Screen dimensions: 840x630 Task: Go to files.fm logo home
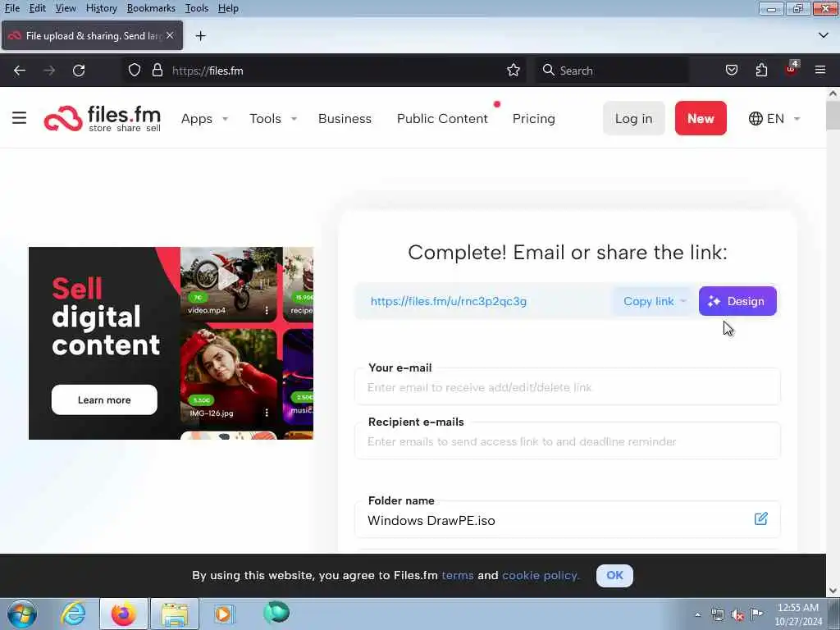click(103, 118)
